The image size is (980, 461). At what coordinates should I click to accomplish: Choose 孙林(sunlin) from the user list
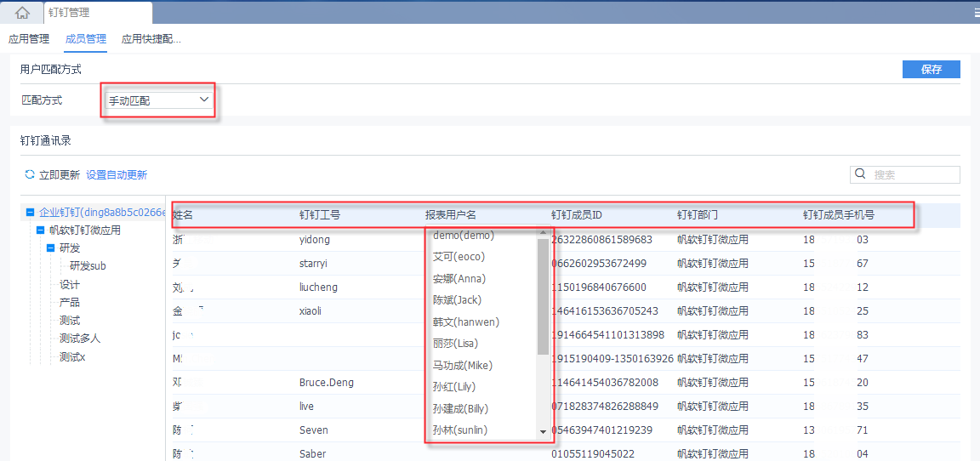pyautogui.click(x=460, y=430)
